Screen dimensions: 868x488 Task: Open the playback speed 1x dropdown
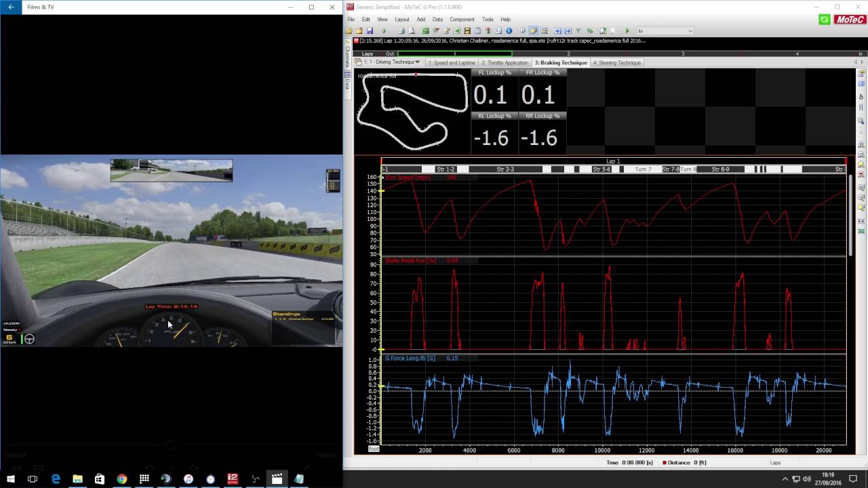[665, 30]
